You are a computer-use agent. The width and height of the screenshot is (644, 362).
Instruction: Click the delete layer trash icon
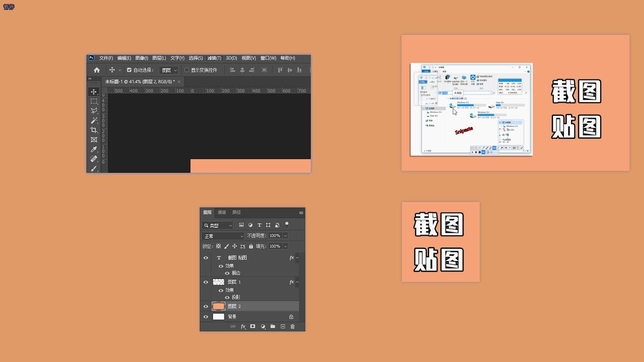[x=292, y=326]
